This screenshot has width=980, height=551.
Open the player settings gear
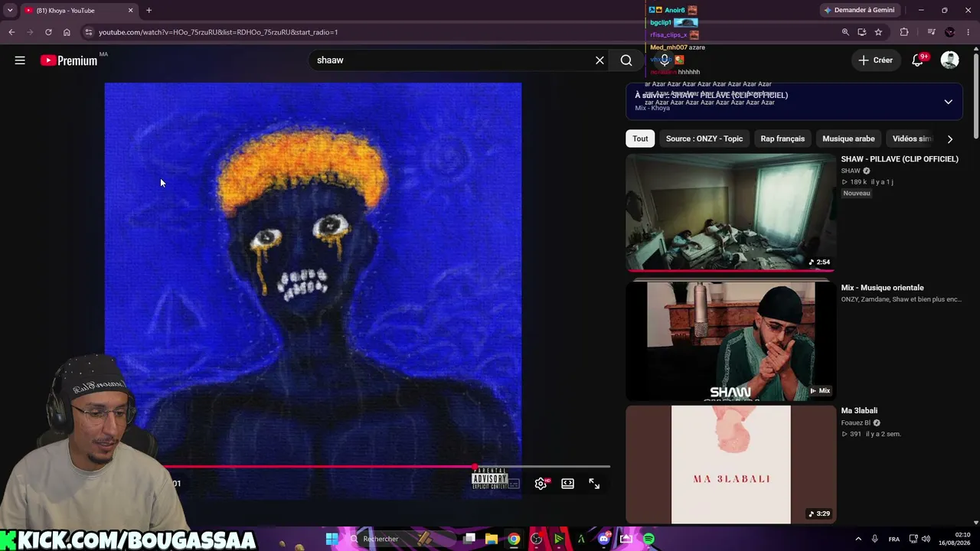pos(541,484)
